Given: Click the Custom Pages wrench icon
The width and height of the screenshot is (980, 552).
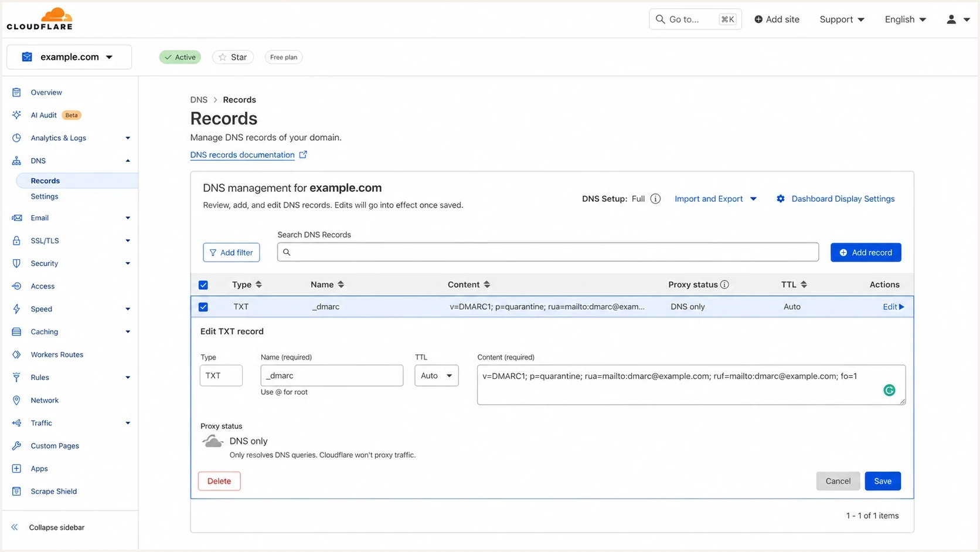Looking at the screenshot, I should click(x=16, y=446).
